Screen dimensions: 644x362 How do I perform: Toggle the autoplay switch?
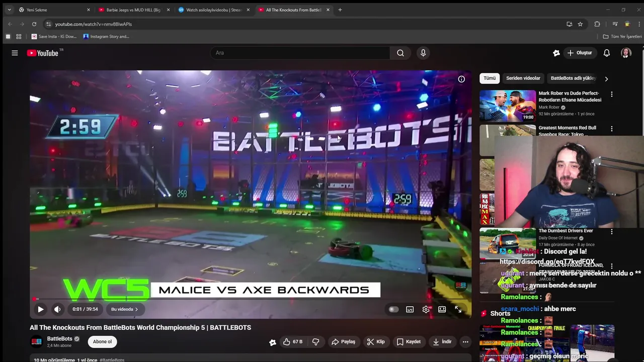(393, 309)
